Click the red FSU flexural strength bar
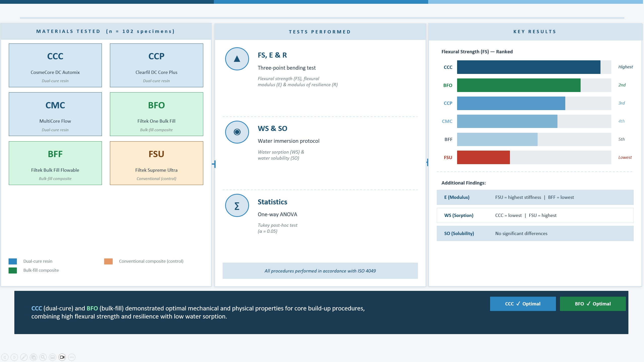Screen dimensions: 644x362 tap(483, 157)
